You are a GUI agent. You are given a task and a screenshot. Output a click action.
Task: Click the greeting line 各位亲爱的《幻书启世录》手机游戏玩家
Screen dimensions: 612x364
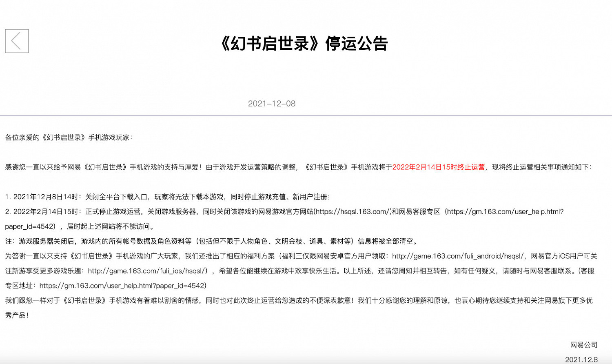69,138
